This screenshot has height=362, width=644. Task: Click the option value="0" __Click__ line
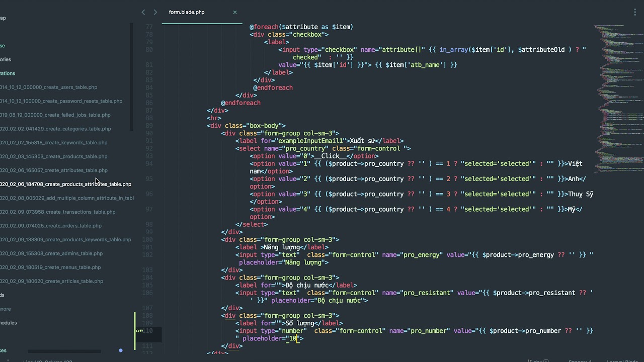[x=314, y=156]
